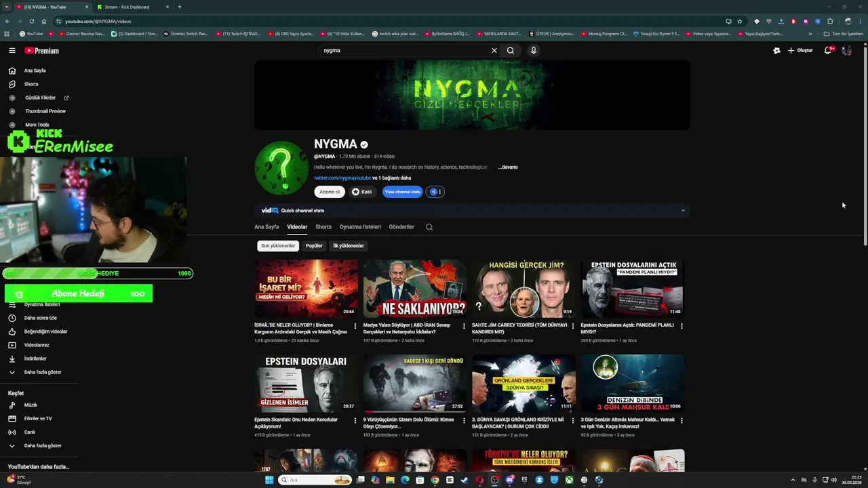Click the Katıl membership button

pyautogui.click(x=361, y=192)
